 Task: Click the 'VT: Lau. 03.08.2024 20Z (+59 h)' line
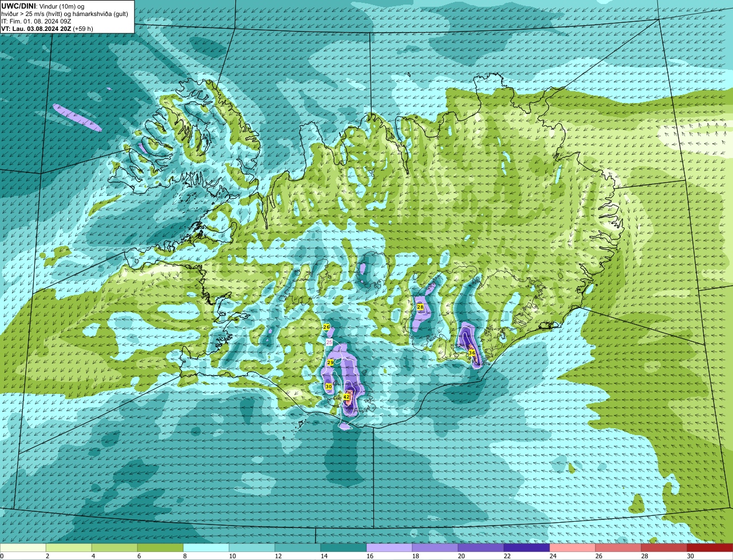click(48, 29)
